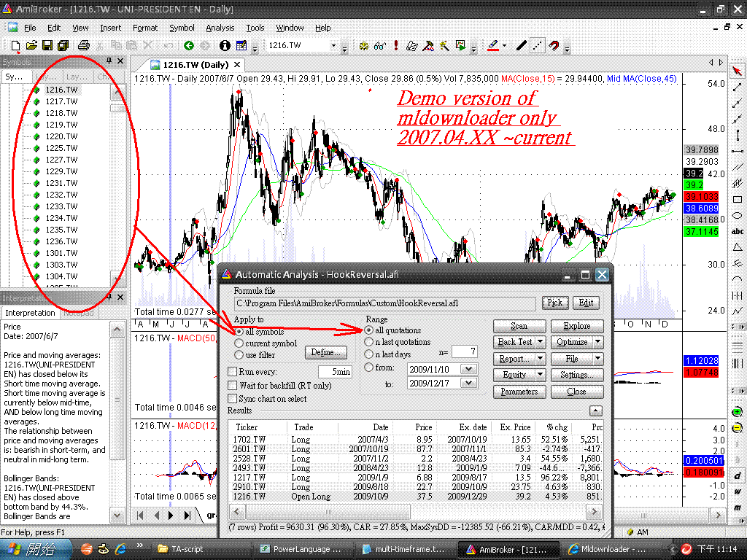Open the File button dropdown arrow

click(x=598, y=359)
